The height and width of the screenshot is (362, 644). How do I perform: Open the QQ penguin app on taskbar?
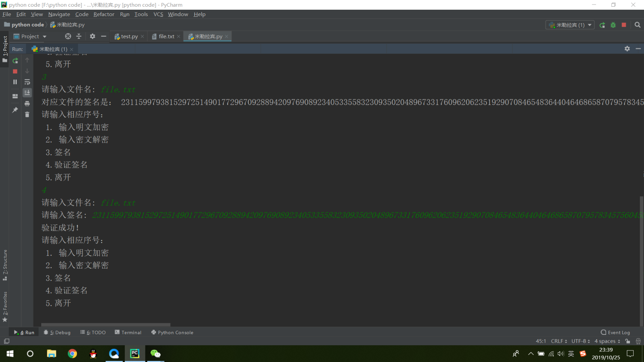[93, 353]
